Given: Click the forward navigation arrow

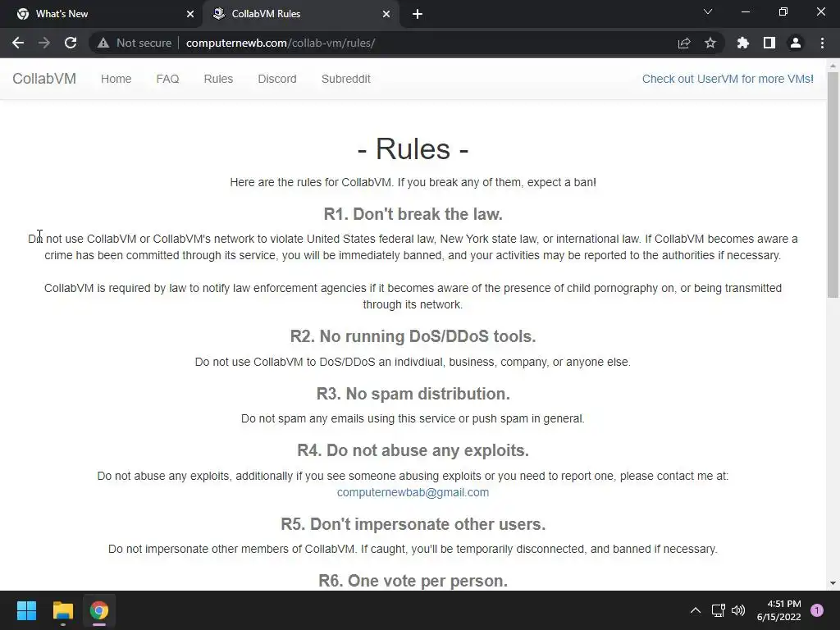Looking at the screenshot, I should coord(44,43).
